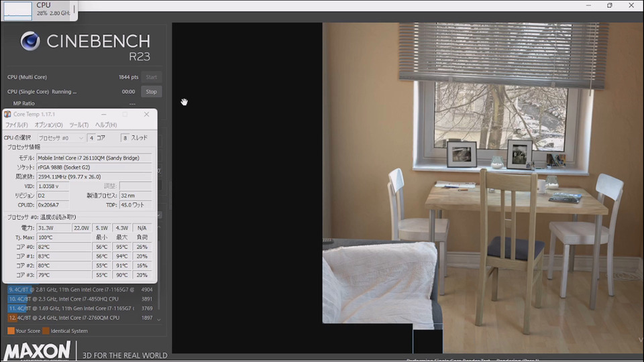644x362 pixels.
Task: Click the CPU (Multi Core) label
Action: 27,76
